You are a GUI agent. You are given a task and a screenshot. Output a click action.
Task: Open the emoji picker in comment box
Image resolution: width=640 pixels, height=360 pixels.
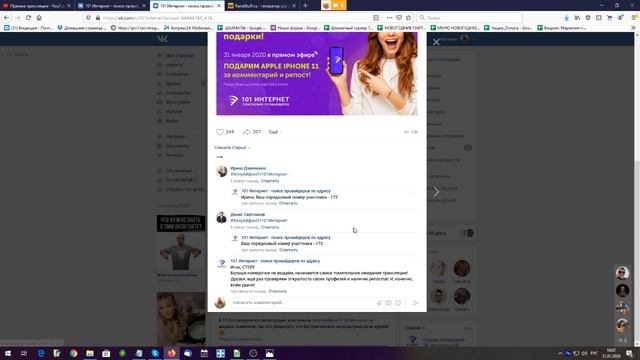click(x=398, y=303)
